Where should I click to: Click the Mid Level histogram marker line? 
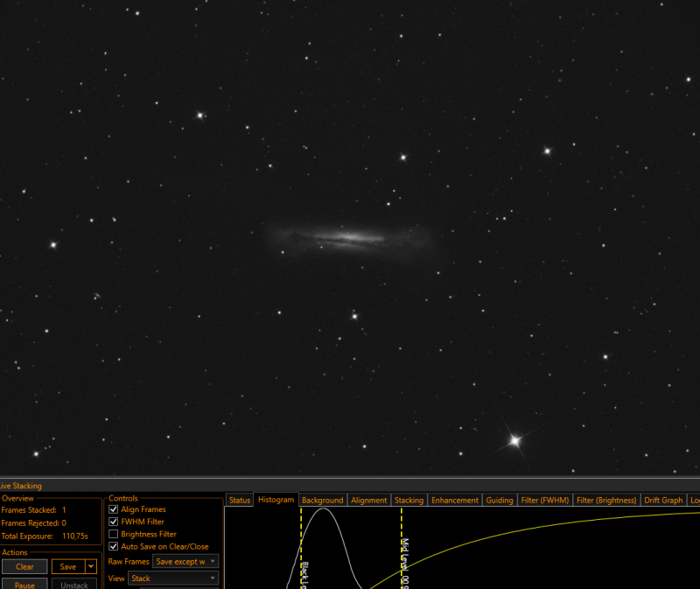click(x=402, y=548)
